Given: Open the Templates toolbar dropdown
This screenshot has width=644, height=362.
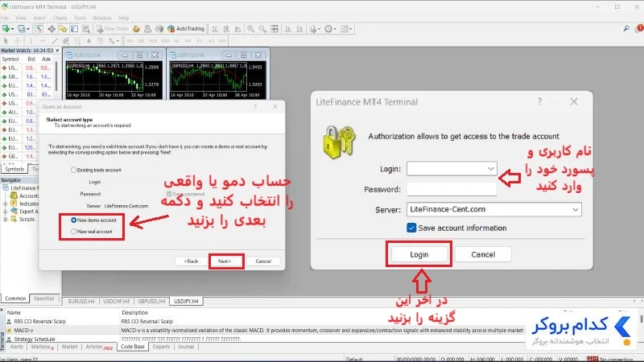Looking at the screenshot, I should pyautogui.click(x=346, y=29).
